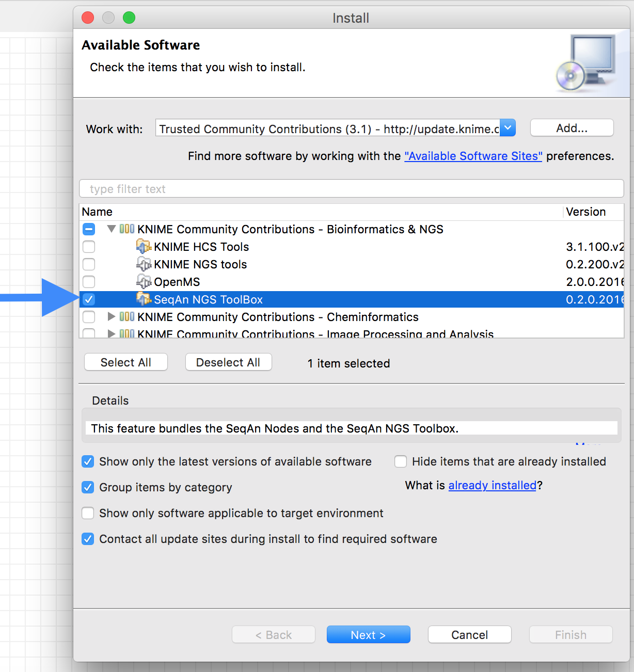Uncheck the SeqAn NGS ToolBox checkbox
Image resolution: width=634 pixels, height=672 pixels.
89,299
